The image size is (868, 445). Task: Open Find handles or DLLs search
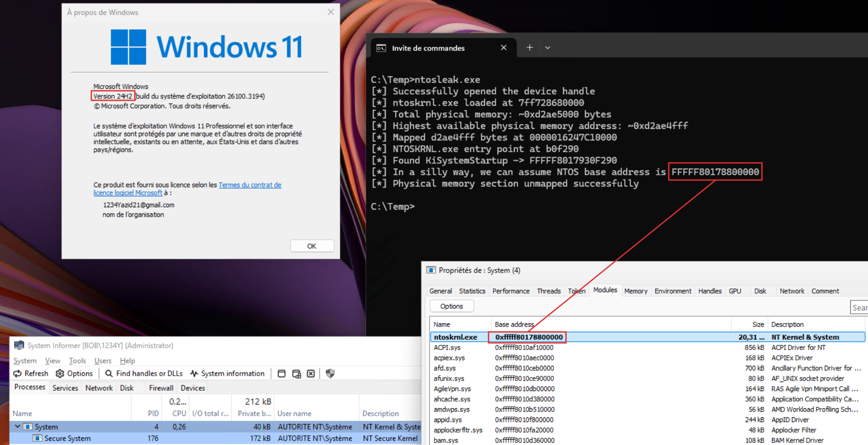click(x=144, y=373)
